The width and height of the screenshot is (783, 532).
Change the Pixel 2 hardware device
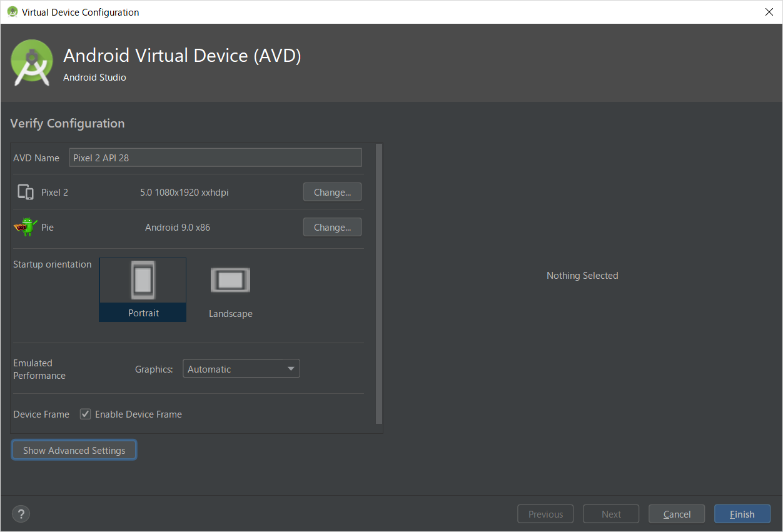tap(332, 192)
